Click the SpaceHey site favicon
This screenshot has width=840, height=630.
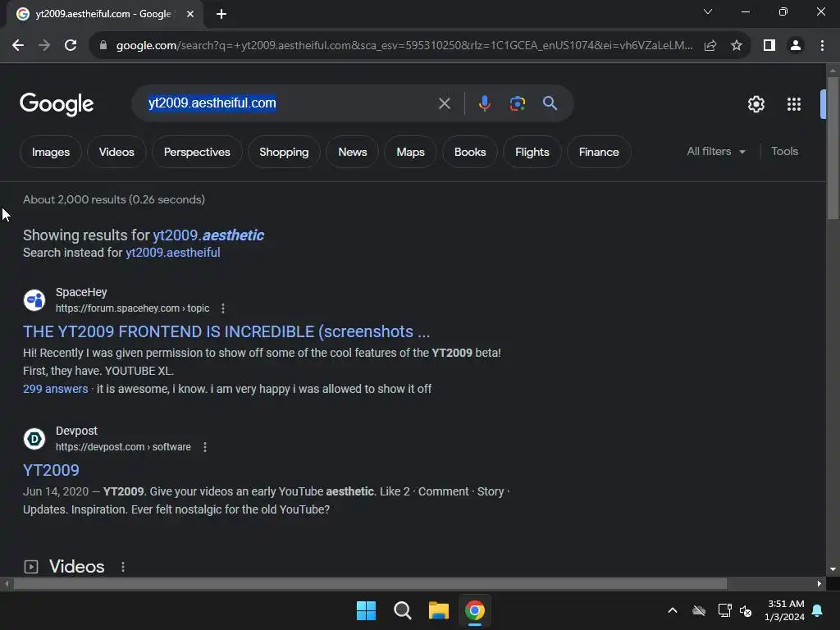[34, 300]
